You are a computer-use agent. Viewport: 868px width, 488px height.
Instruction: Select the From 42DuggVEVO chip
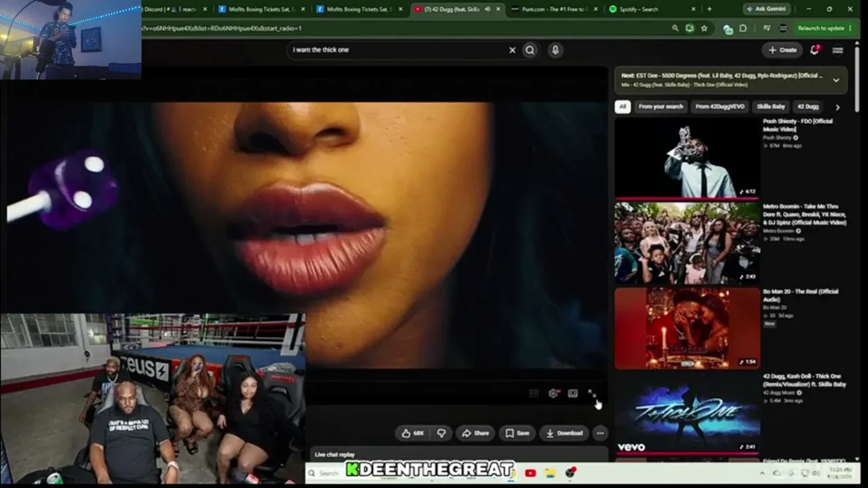point(719,106)
